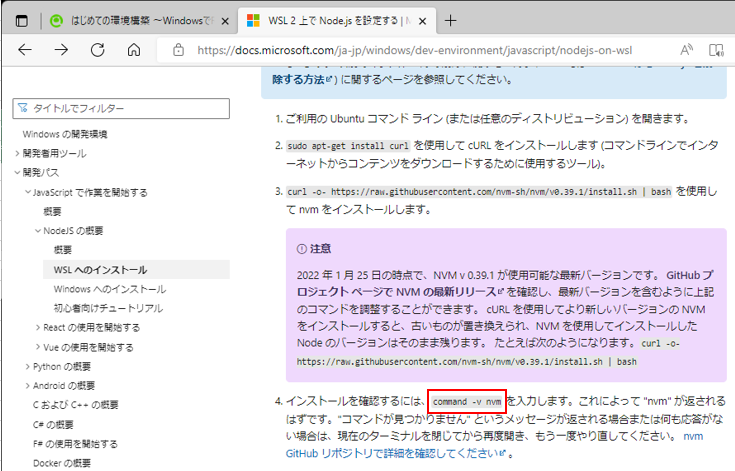Open 概要 under NodeJS の概要
This screenshot has height=471, width=735.
pos(63,250)
